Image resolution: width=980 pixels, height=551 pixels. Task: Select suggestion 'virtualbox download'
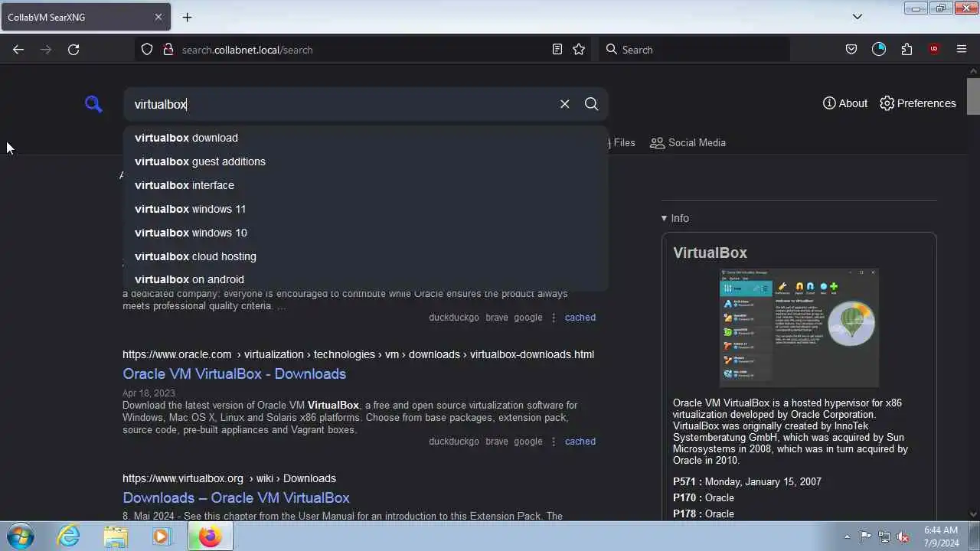[x=365, y=138]
